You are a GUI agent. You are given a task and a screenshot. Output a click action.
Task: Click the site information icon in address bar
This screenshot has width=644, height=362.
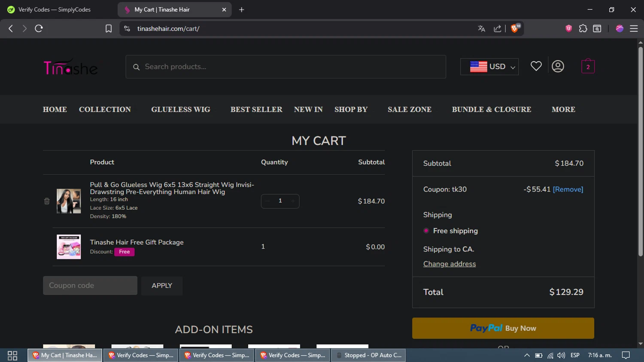point(127,28)
